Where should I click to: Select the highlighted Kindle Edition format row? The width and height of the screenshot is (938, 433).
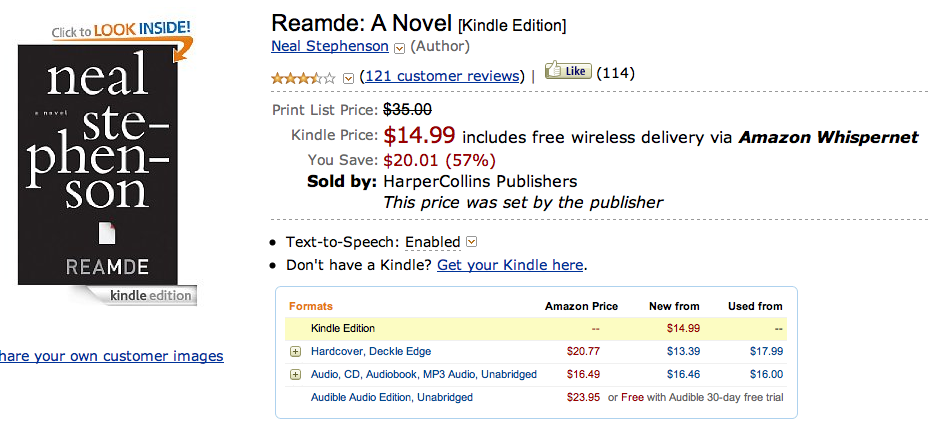pyautogui.click(x=343, y=328)
